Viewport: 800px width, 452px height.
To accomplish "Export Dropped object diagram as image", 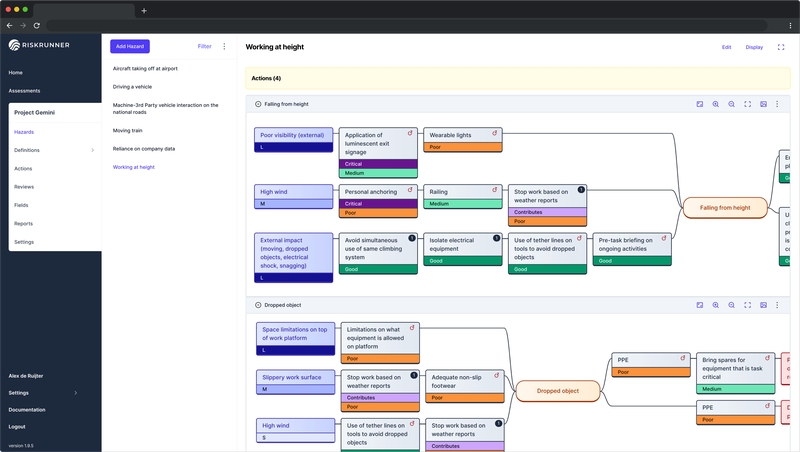I will [x=763, y=305].
